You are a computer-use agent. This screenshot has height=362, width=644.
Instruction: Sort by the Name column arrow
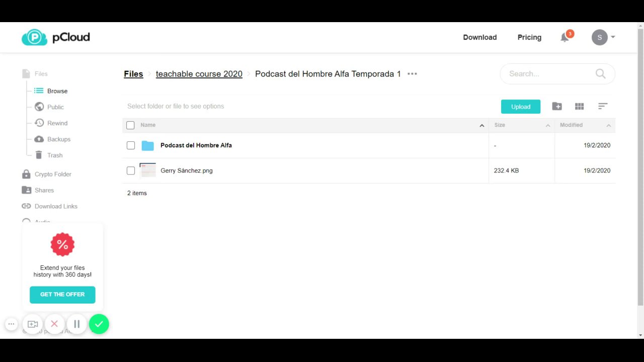(x=481, y=125)
